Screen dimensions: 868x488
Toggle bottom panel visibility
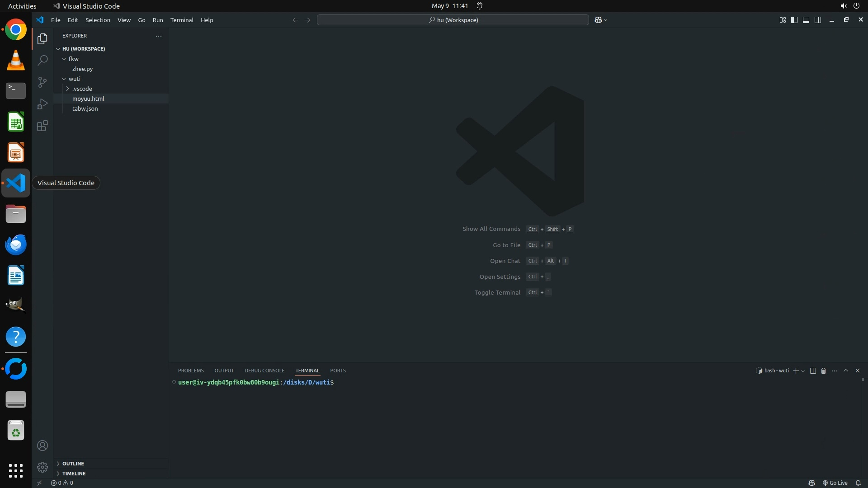click(806, 20)
